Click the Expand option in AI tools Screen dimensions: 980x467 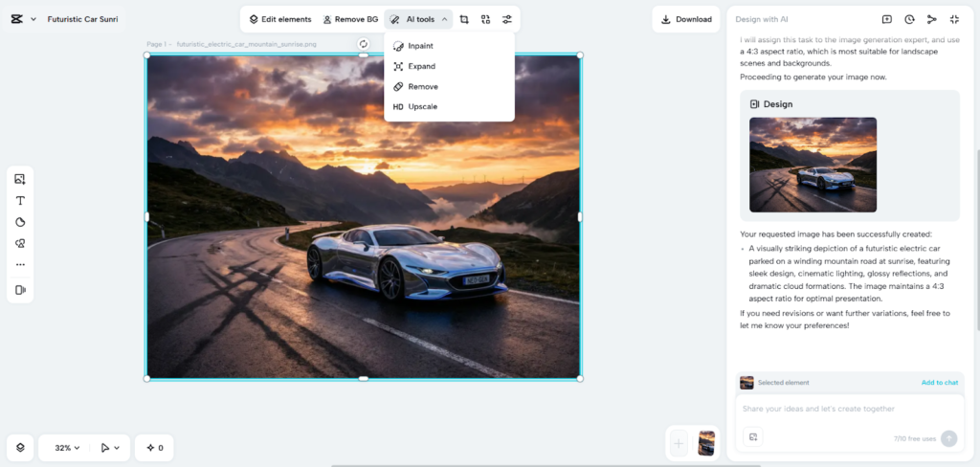point(420,66)
